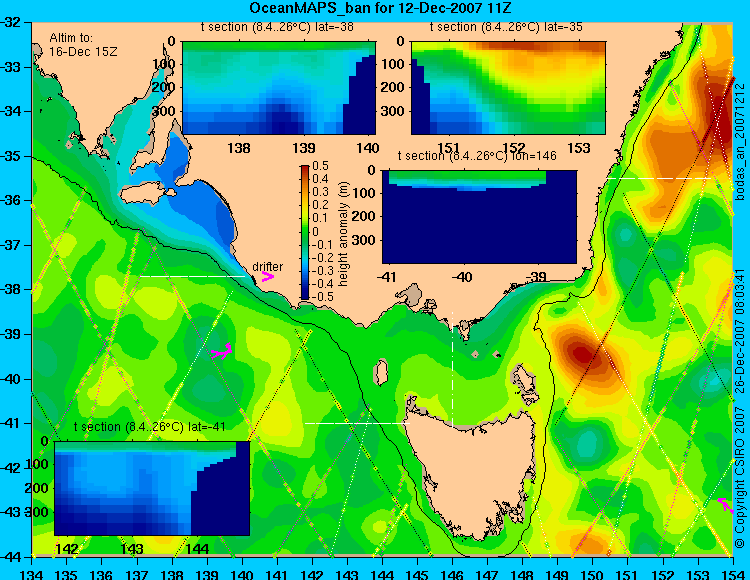Click the "t section (8.4..26°C) lat=-38" title
The width and height of the screenshot is (750, 580).
coord(277,27)
